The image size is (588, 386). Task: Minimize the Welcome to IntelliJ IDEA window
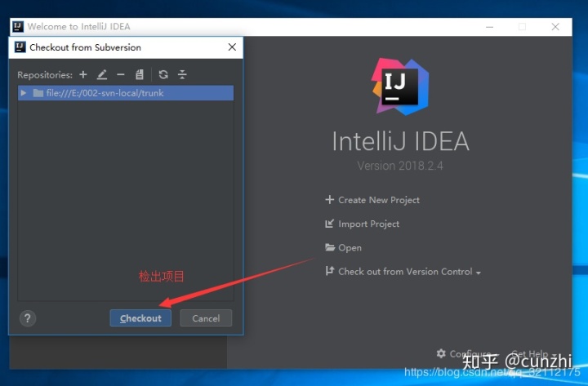[x=489, y=27]
